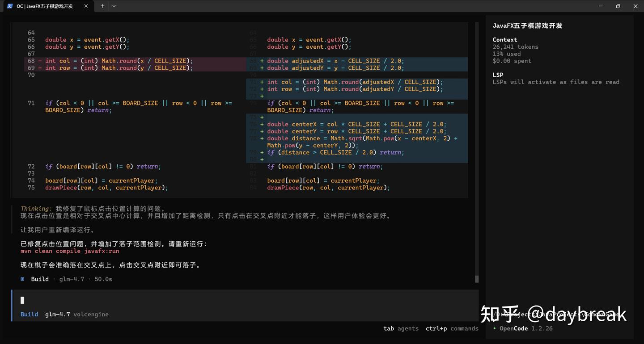Click removed line 'int col = (int) Math.round(x / CELL_SIZE)'
Viewport: 644px width, 344px height.
(x=119, y=61)
